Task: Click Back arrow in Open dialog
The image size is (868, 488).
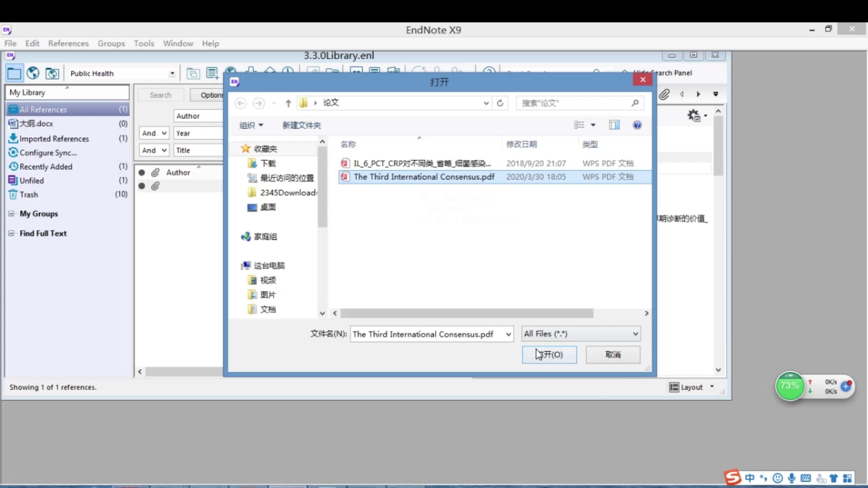Action: [241, 103]
